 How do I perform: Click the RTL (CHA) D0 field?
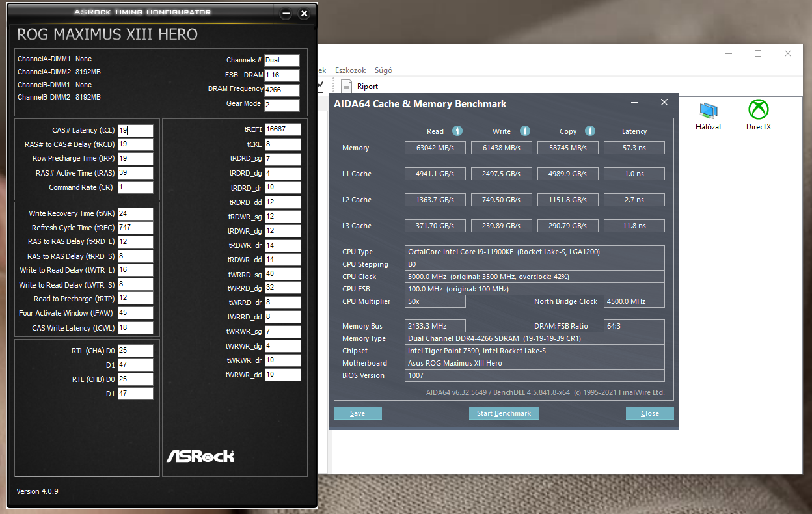pos(135,351)
